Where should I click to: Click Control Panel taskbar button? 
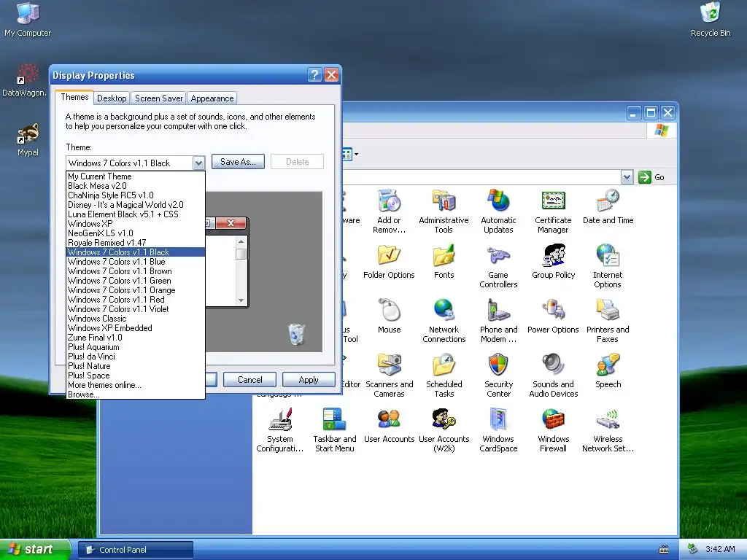(x=135, y=550)
